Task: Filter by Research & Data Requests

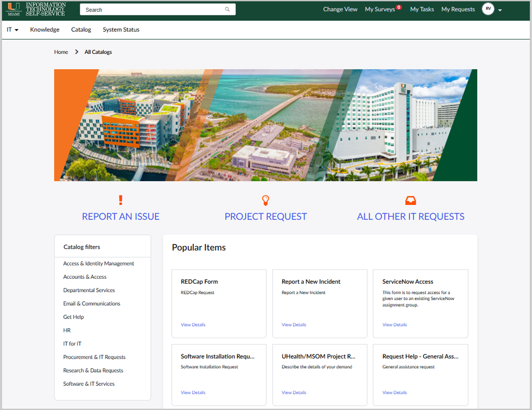Action: point(93,371)
